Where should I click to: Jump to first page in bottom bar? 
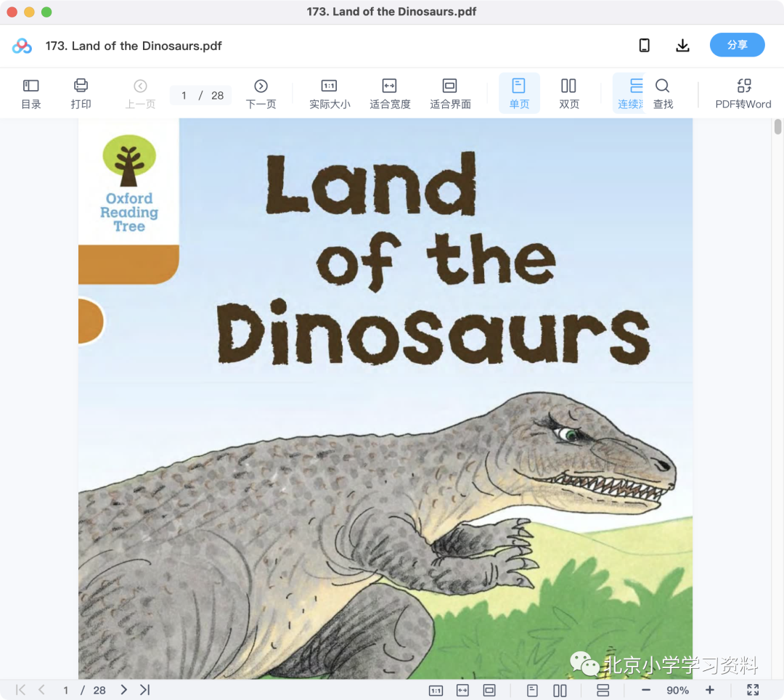point(20,690)
